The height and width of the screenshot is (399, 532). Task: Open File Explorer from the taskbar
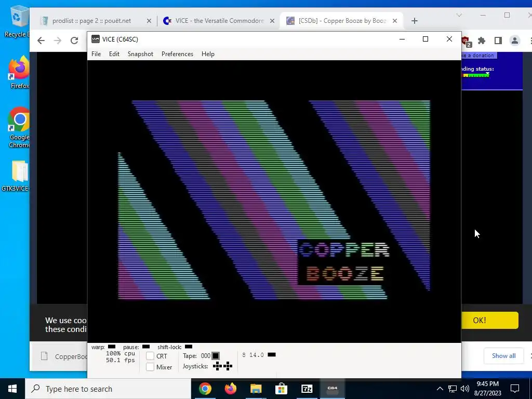(256, 389)
